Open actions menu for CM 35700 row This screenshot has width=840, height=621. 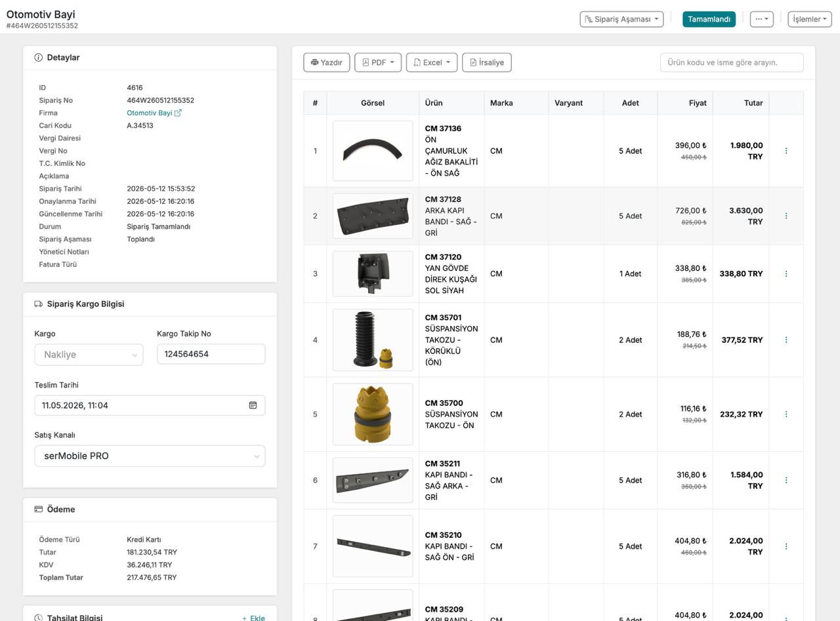pos(786,414)
